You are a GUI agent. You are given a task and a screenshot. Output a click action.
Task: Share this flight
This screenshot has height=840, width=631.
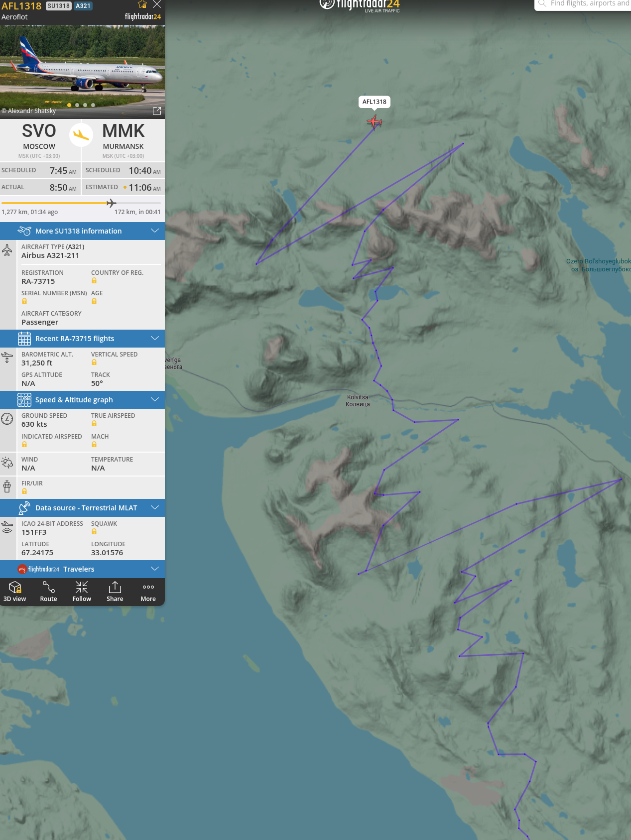(x=115, y=592)
